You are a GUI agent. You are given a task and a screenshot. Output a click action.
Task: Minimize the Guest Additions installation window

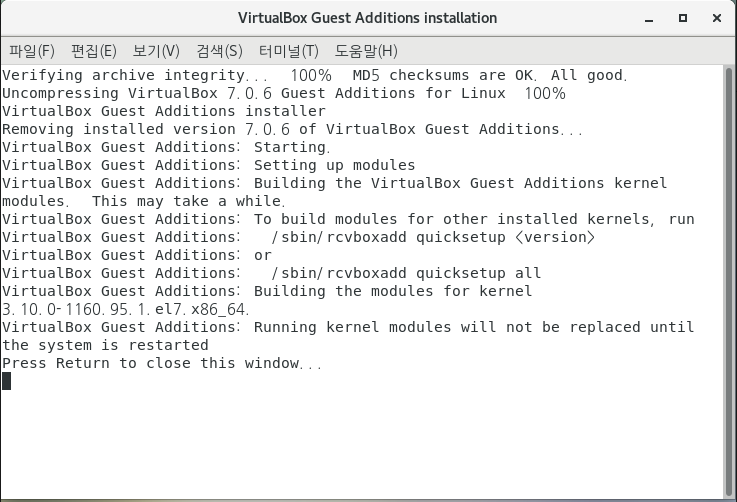click(x=649, y=19)
